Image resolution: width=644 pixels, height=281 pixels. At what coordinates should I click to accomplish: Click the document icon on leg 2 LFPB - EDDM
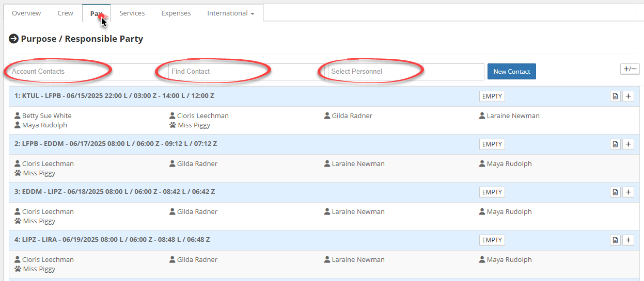pos(615,144)
